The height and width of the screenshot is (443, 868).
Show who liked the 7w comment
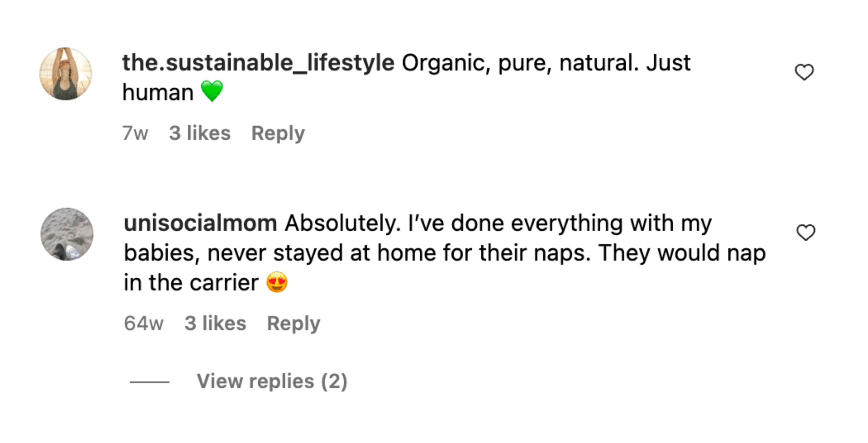[200, 133]
